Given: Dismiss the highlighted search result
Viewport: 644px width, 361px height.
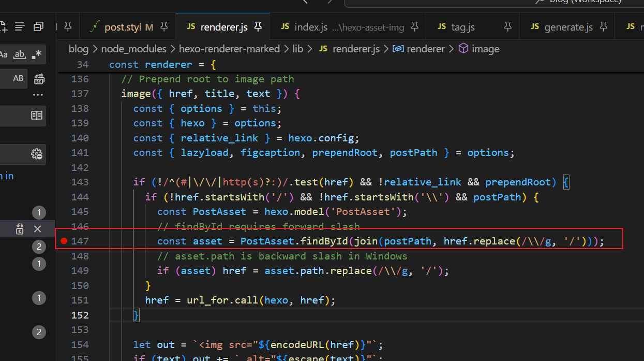Looking at the screenshot, I should pos(37,229).
